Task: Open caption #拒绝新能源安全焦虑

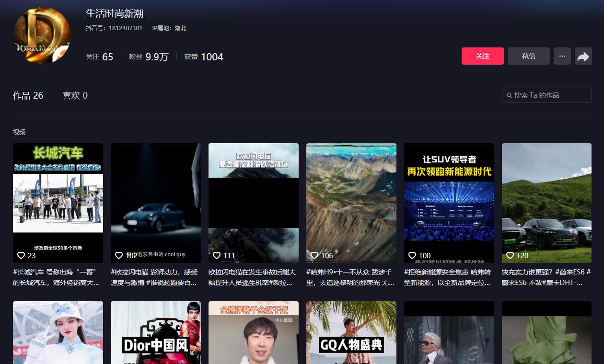Action: pyautogui.click(x=448, y=277)
